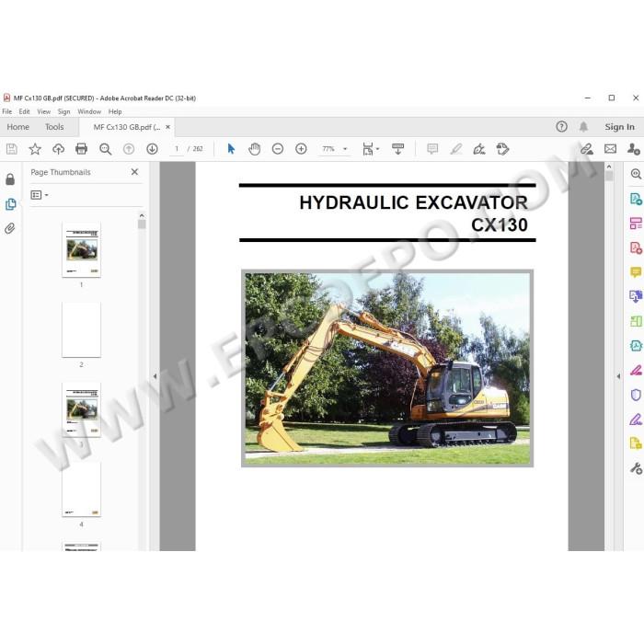Select page 3 thumbnail
The height and width of the screenshot is (644, 644).
(81, 410)
